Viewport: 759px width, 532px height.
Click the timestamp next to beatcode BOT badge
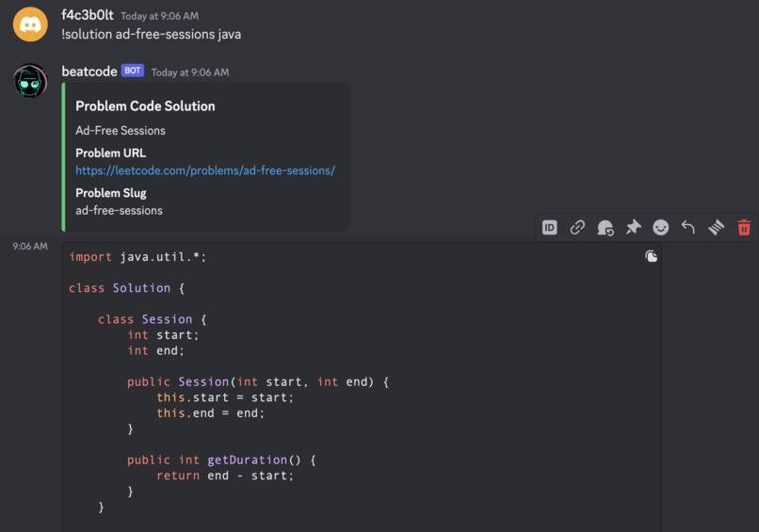[x=190, y=73]
